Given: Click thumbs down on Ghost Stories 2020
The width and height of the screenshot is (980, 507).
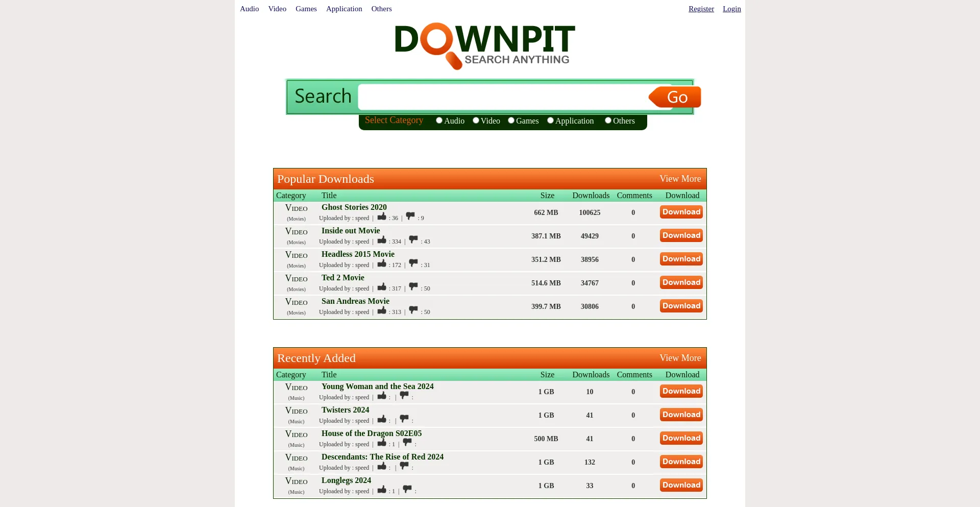Looking at the screenshot, I should tap(410, 216).
